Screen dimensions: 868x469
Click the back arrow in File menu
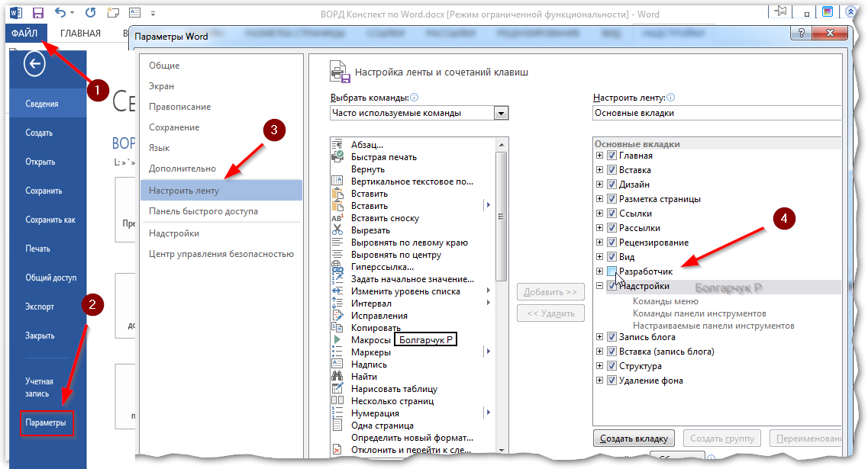(x=34, y=64)
